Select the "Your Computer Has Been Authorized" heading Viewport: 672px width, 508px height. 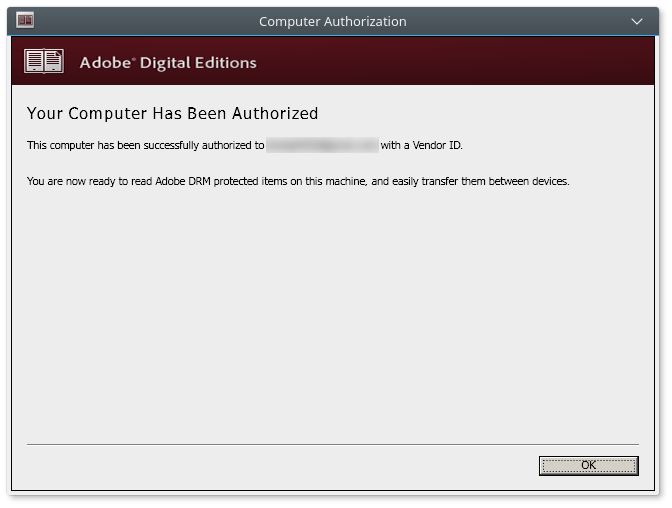[x=172, y=114]
